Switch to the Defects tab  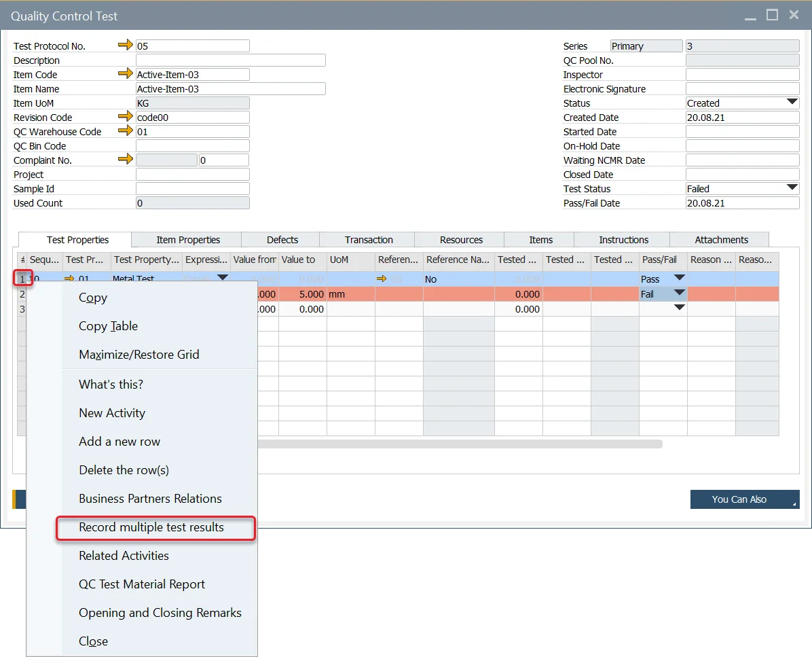coord(282,240)
